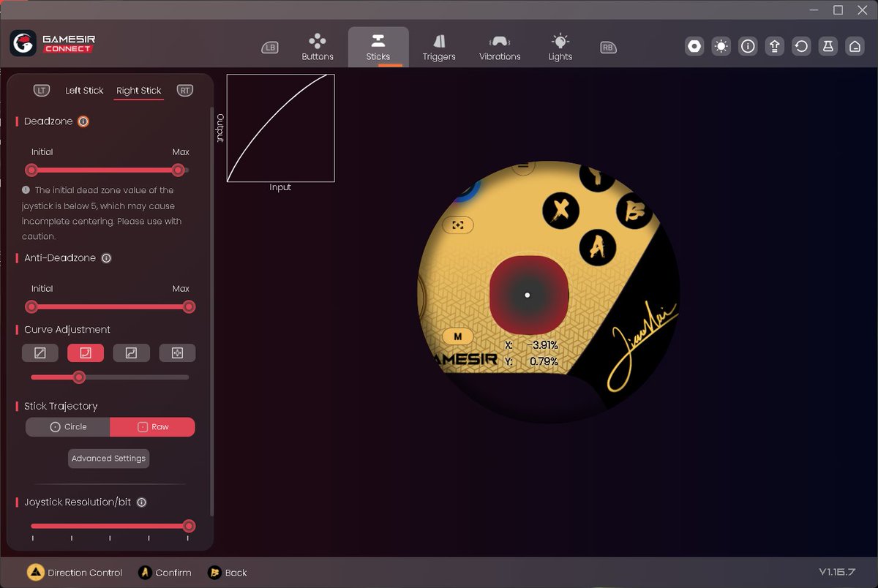Click the Deadzone Initial slider handle
The width and height of the screenshot is (878, 588).
[x=31, y=170]
